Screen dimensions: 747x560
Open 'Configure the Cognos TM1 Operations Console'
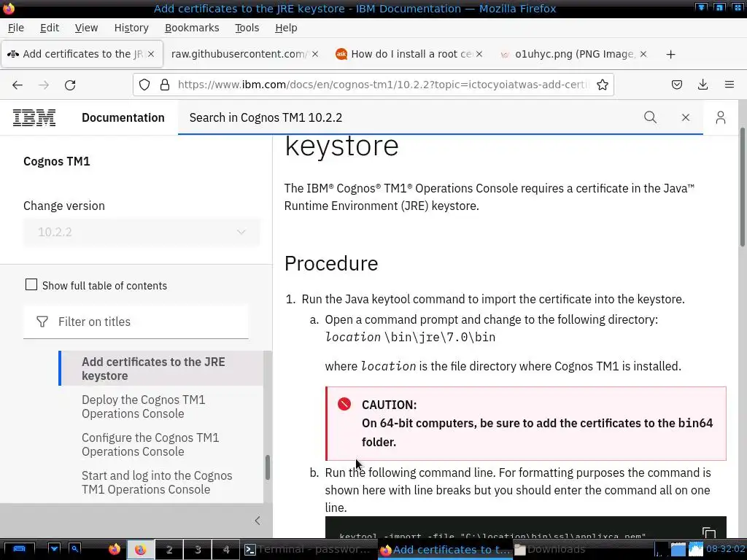click(150, 445)
